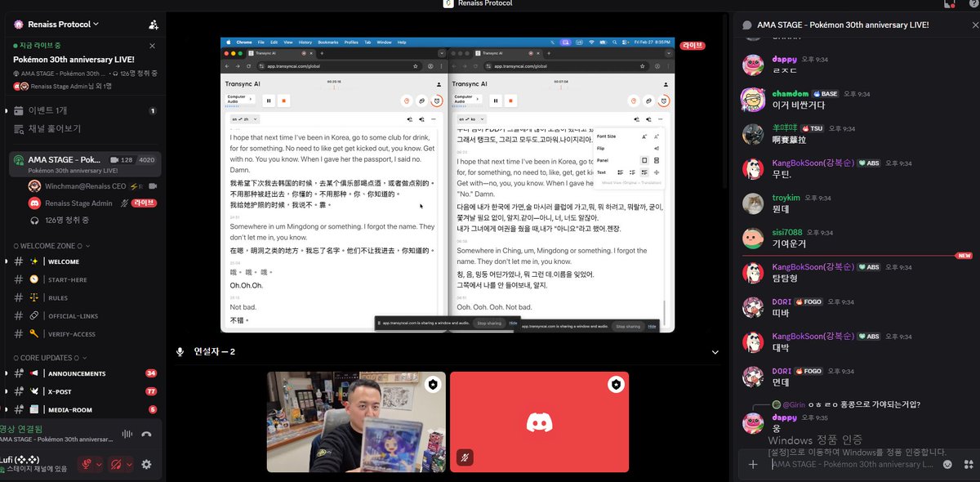Click alarm clock icon in right Transync pane
This screenshot has width=980, height=482.
point(664,101)
